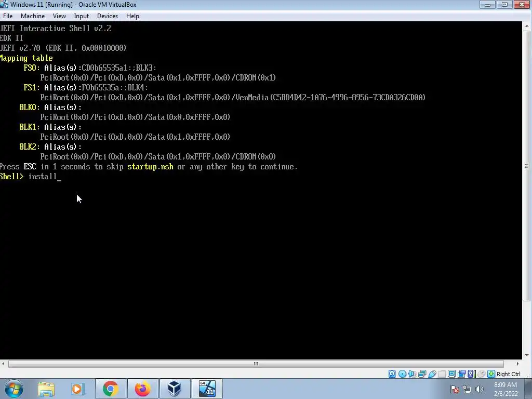Click the vertical scrollbar down arrow
Screen dimensions: 532x399
[x=527, y=355]
